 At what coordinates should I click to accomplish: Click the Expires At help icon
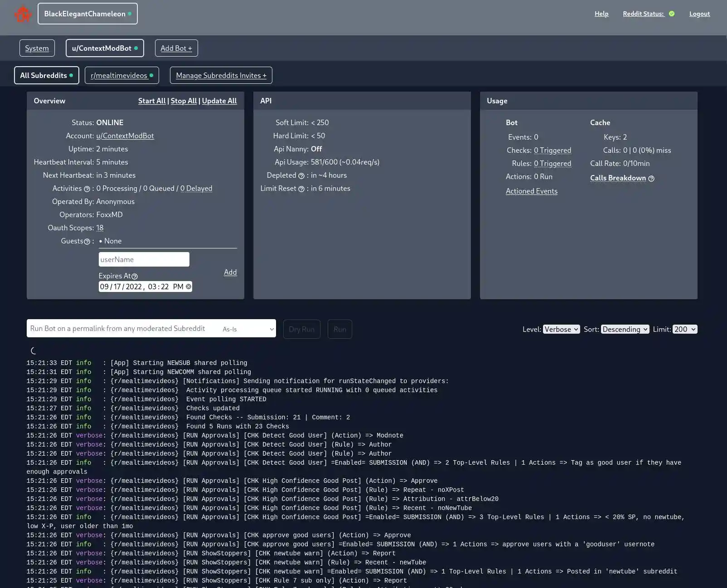[134, 276]
